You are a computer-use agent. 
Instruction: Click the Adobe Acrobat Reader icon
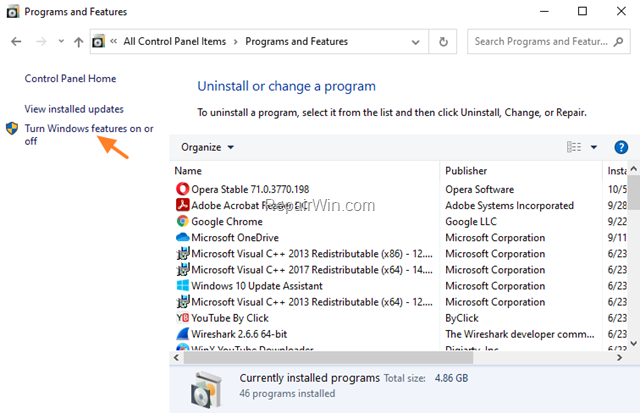point(182,205)
